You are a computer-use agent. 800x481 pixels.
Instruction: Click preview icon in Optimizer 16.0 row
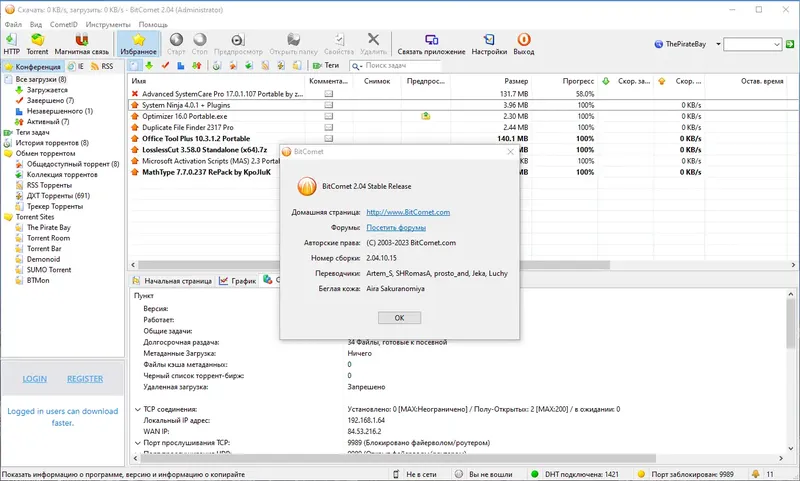tap(426, 116)
